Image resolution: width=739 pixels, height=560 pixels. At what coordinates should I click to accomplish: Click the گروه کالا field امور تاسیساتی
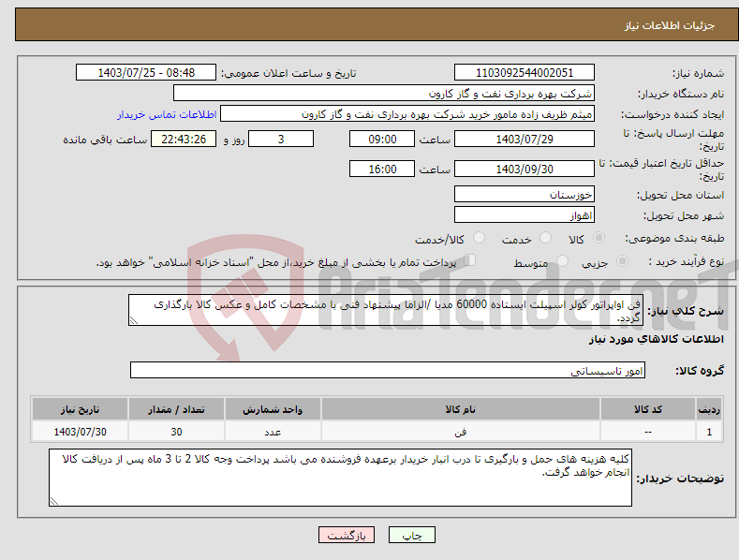[388, 370]
